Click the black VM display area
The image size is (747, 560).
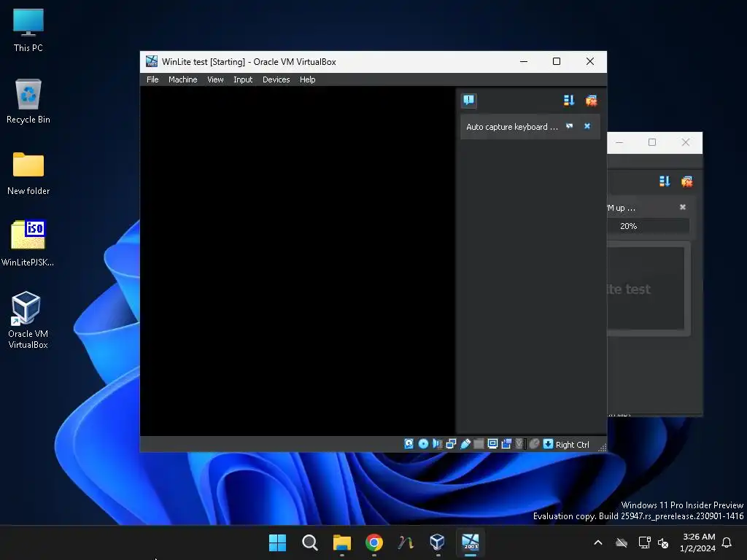pos(298,261)
